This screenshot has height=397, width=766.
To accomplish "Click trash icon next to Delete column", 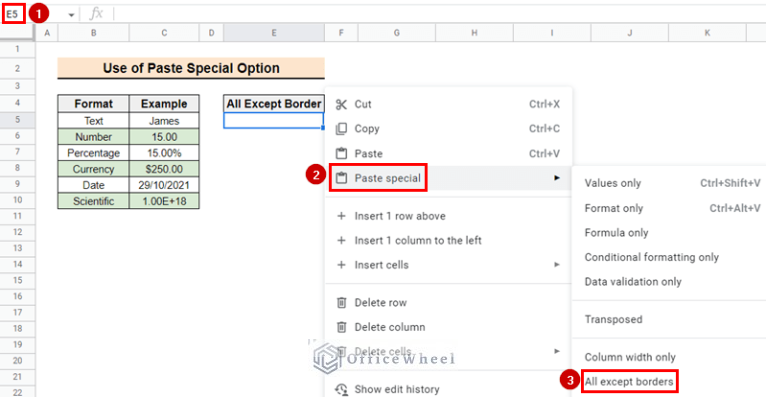I will tap(341, 327).
